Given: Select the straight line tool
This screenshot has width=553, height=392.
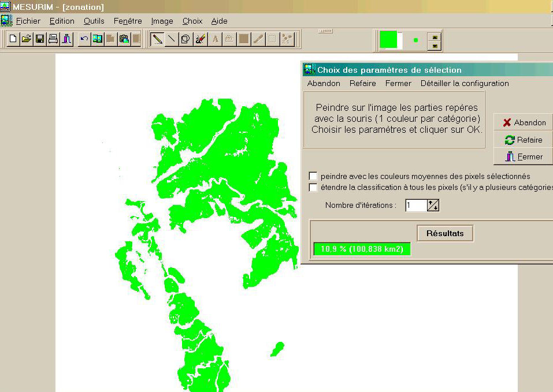Looking at the screenshot, I should pyautogui.click(x=171, y=39).
